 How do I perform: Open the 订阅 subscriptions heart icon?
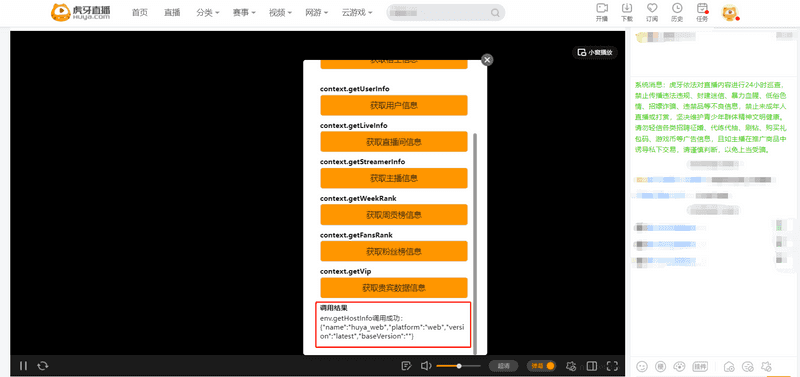[x=652, y=12]
